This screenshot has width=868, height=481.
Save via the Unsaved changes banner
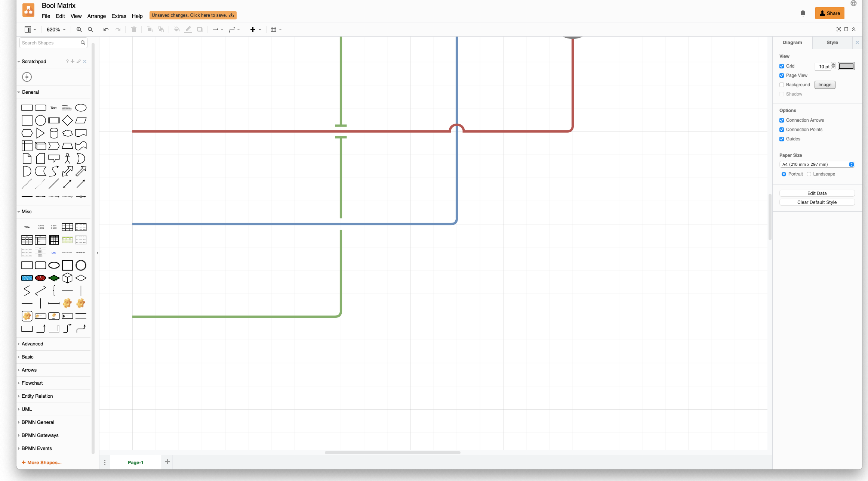pyautogui.click(x=193, y=15)
